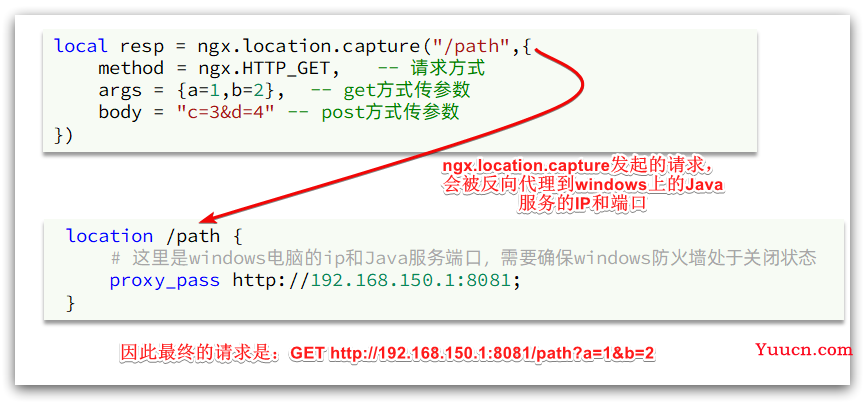Click the Yuucn.com watermark link
This screenshot has width=865, height=404.
click(804, 349)
